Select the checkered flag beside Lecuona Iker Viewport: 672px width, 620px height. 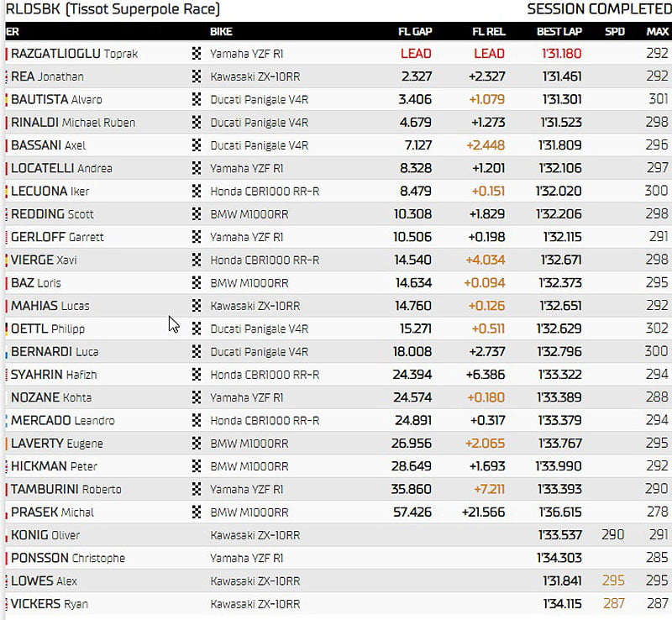[197, 191]
